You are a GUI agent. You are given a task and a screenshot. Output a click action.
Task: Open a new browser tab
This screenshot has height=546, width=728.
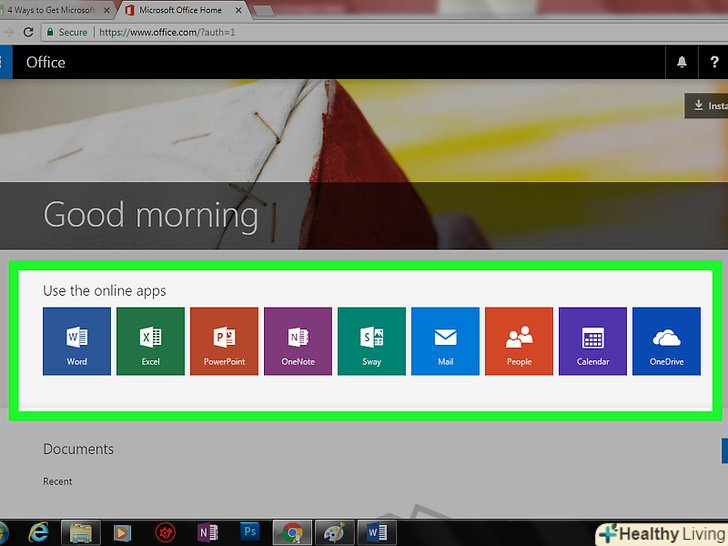click(x=263, y=10)
